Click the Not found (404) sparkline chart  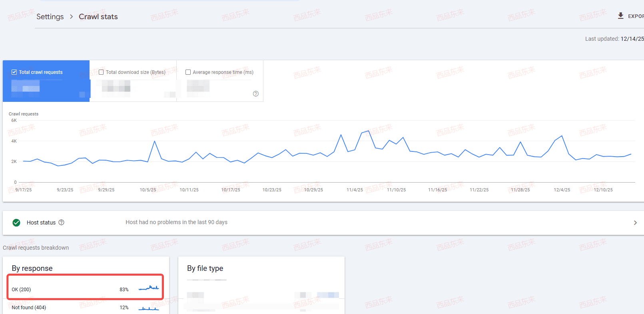(x=149, y=308)
